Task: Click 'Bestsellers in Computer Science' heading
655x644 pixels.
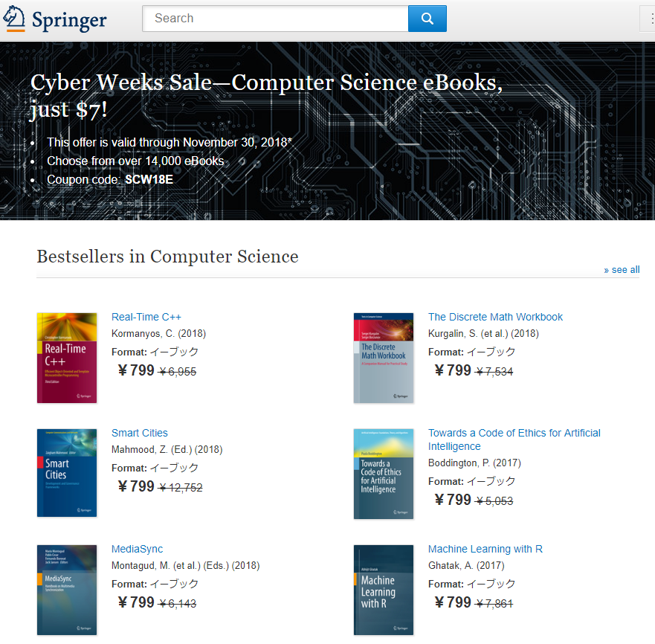Action: click(167, 257)
